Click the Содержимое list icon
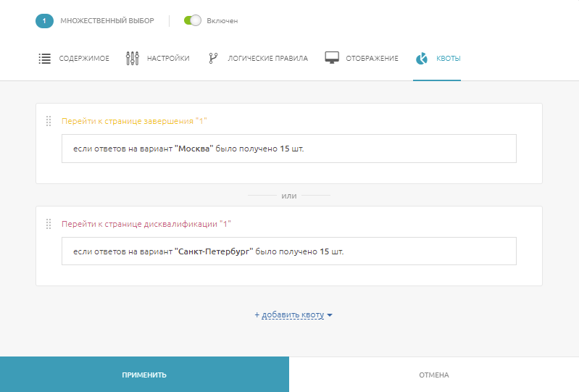The height and width of the screenshot is (392, 579). pyautogui.click(x=45, y=58)
